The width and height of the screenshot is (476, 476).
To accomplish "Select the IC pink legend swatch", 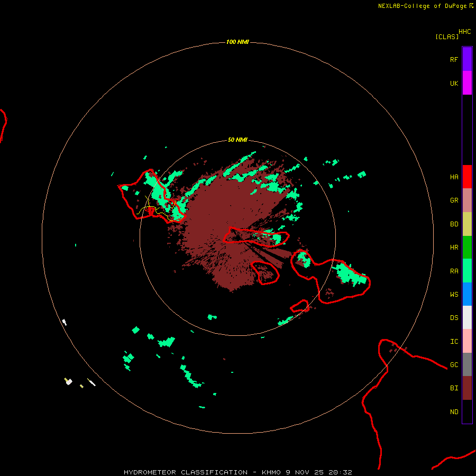I will click(467, 341).
